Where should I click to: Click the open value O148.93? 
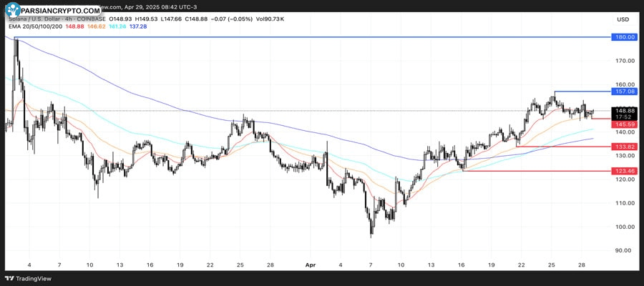(x=120, y=19)
